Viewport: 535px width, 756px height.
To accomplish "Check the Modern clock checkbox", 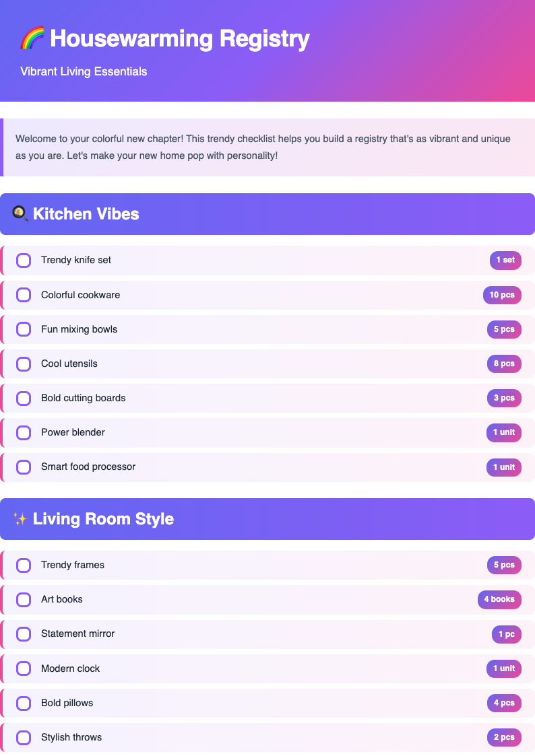I will [x=24, y=668].
